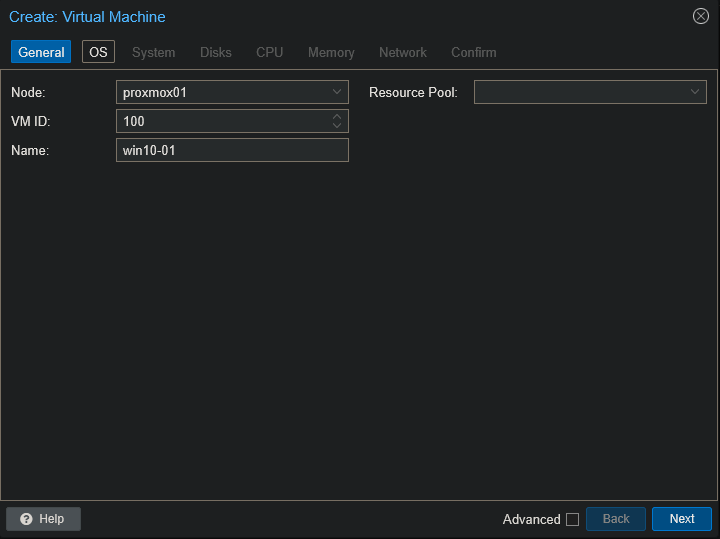Open the OS tab

(x=98, y=52)
